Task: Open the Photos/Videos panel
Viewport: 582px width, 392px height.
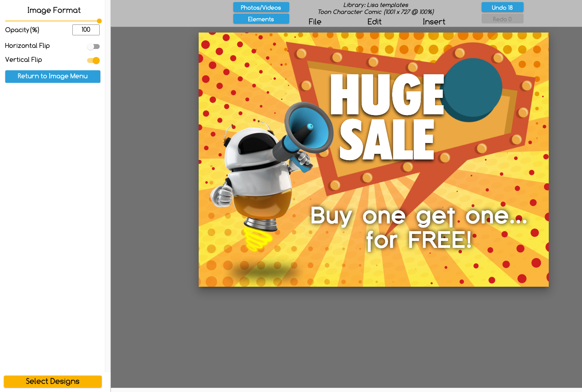Action: (261, 7)
